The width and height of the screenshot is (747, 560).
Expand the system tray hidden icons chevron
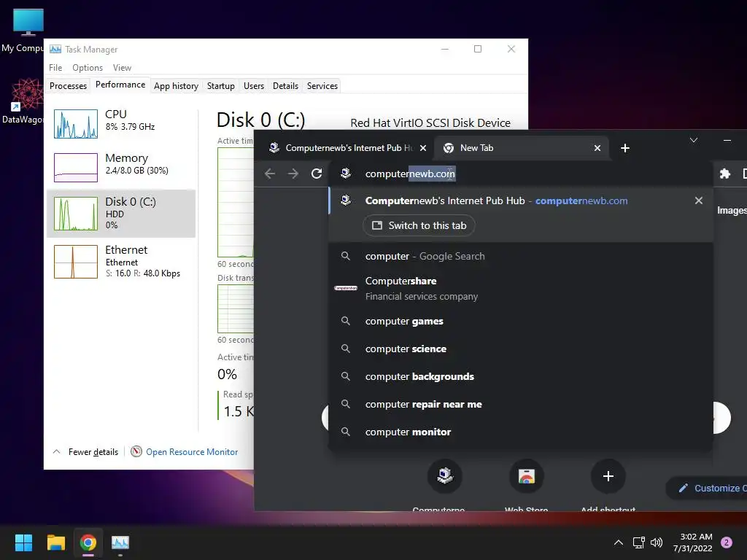619,542
